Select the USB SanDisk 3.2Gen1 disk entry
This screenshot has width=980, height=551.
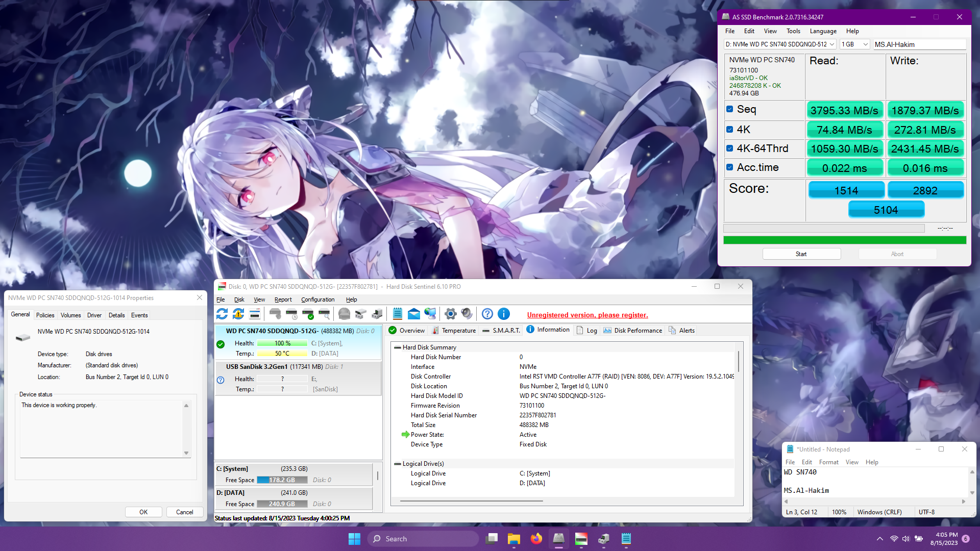pos(298,378)
